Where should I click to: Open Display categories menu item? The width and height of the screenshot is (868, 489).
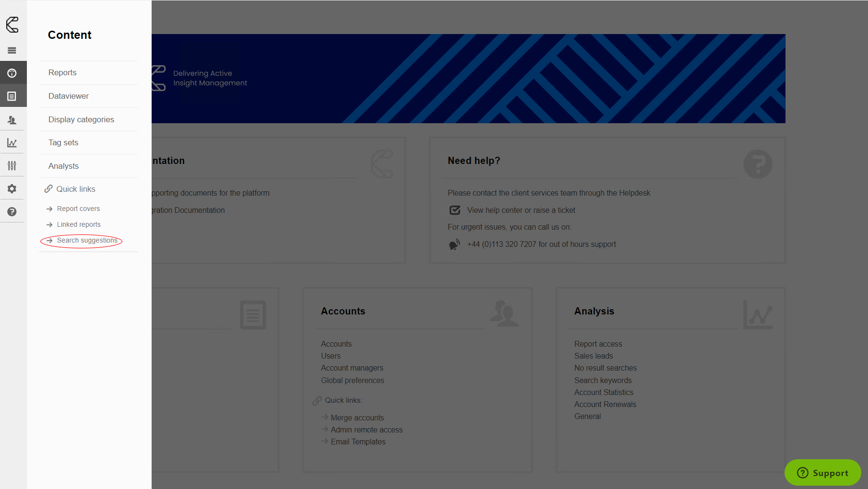point(81,120)
